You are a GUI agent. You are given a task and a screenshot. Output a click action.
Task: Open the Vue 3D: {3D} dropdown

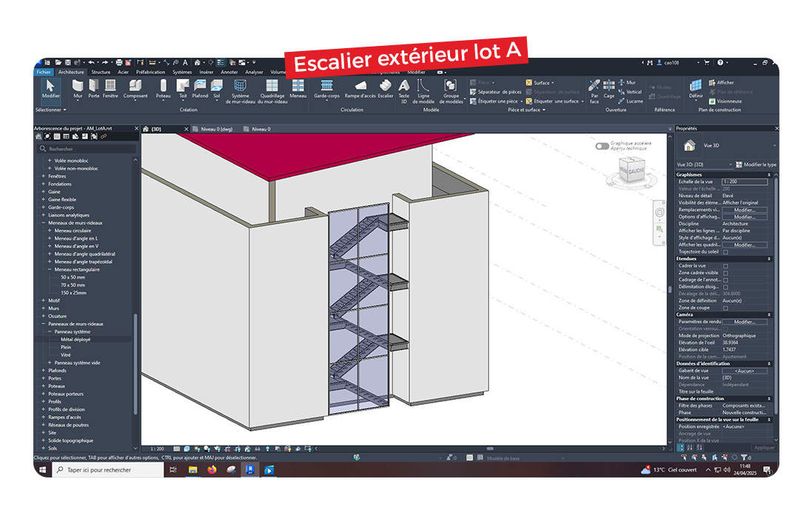[x=705, y=165]
